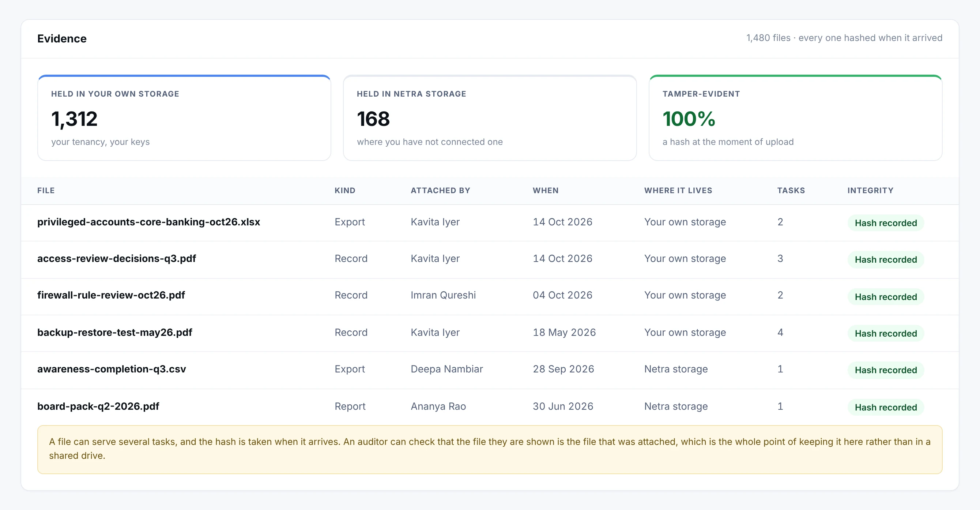The height and width of the screenshot is (510, 980).
Task: Click the KIND column header
Action: (345, 190)
